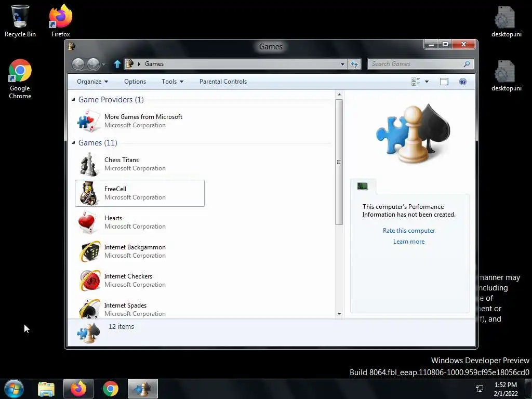Select the upper desktop.ini file
This screenshot has height=399, width=532.
[x=506, y=22]
